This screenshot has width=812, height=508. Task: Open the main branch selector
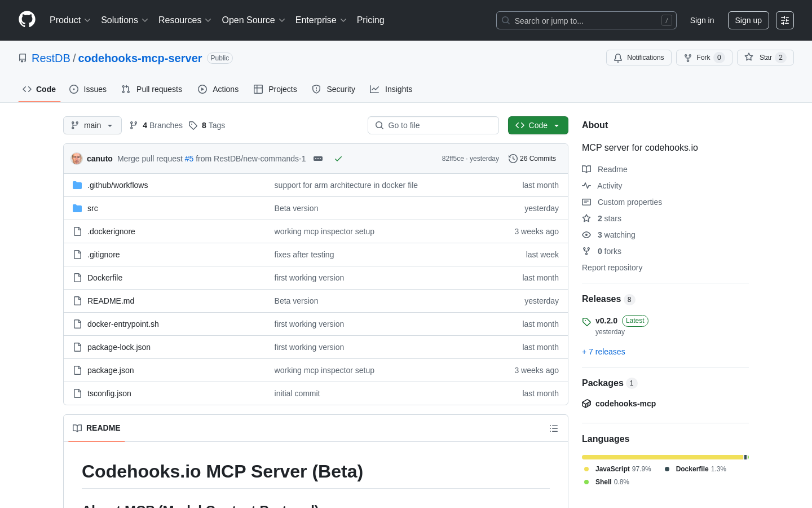[x=92, y=125]
